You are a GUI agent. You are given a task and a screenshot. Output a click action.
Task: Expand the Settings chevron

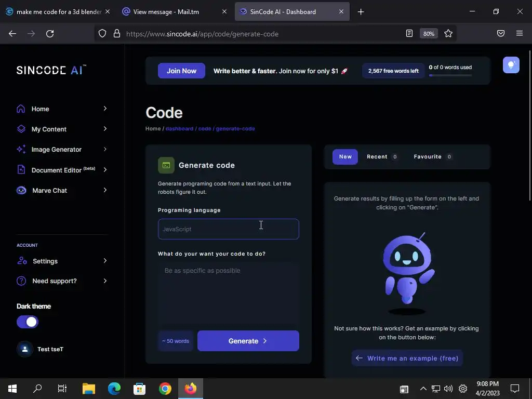point(105,261)
